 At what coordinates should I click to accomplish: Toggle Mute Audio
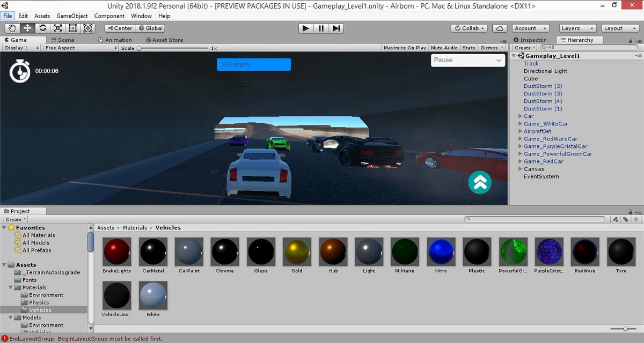444,48
